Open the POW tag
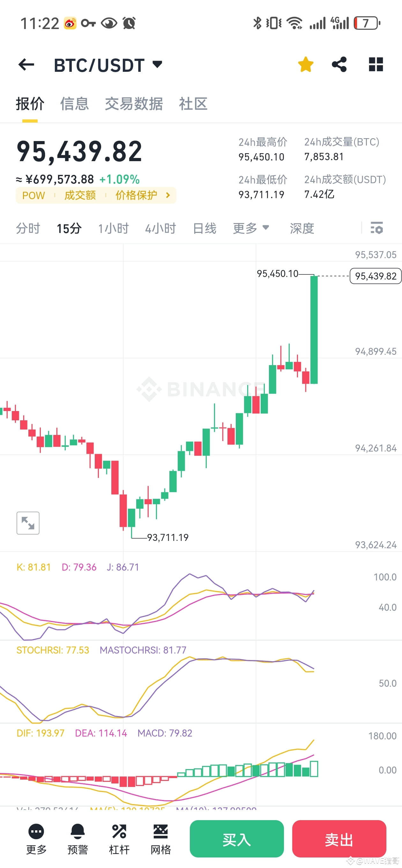Viewport: 402px width, 868px height. [x=33, y=195]
